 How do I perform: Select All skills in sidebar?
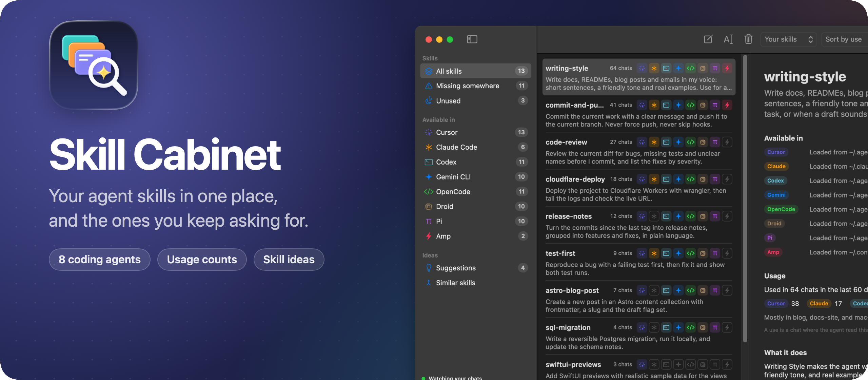pyautogui.click(x=475, y=71)
